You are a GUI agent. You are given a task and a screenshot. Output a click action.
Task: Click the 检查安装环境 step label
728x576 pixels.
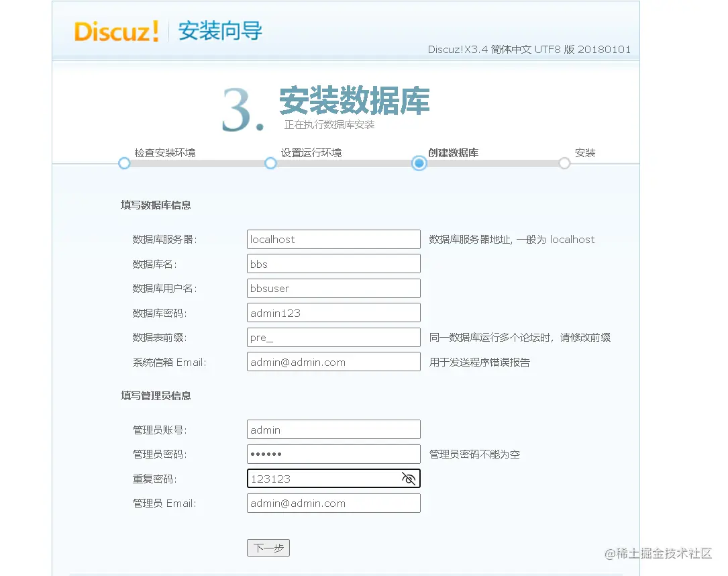coord(165,153)
